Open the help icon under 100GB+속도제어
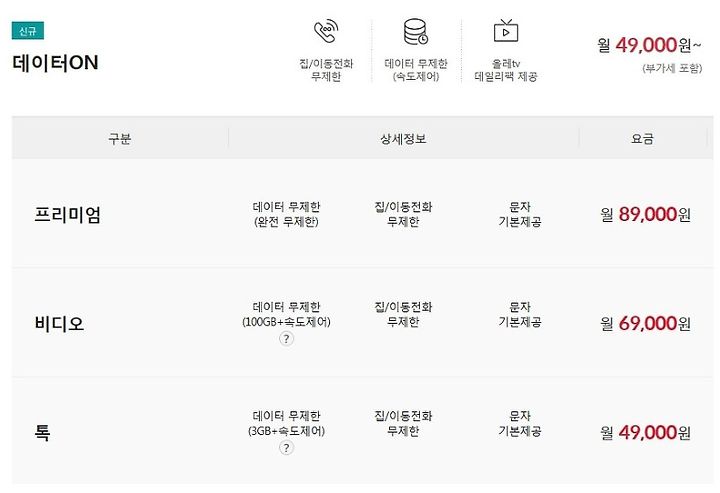This screenshot has height=493, width=720. tap(286, 339)
